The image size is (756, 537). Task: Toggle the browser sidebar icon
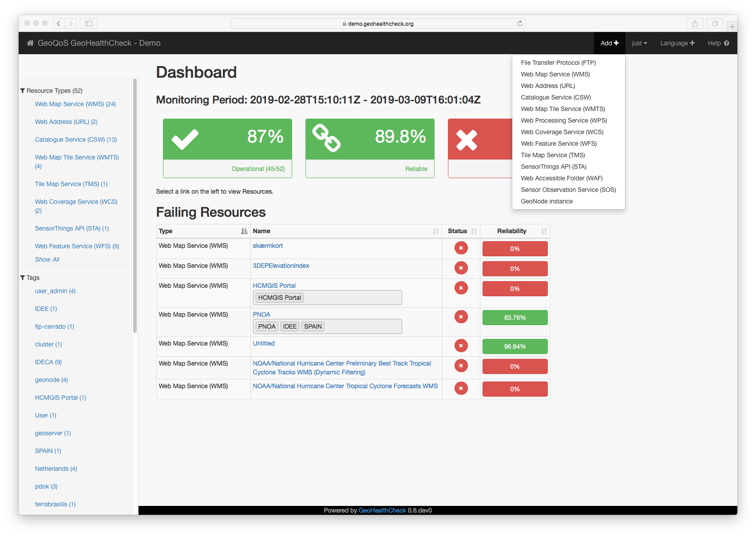click(88, 24)
